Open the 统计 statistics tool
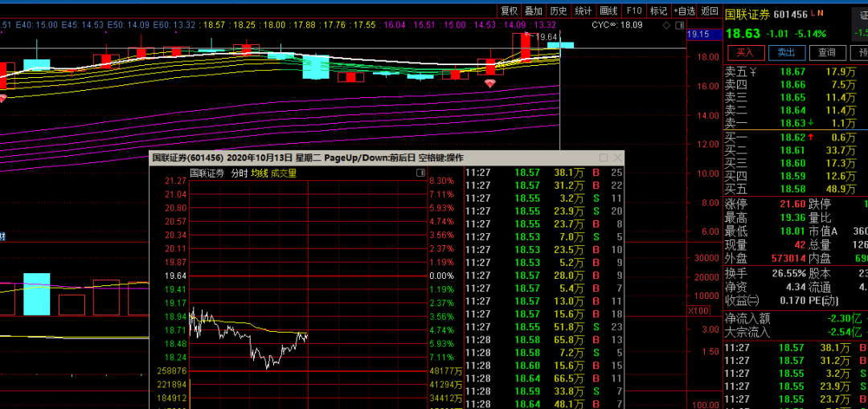Viewport: 868px width, 409px height. pyautogui.click(x=583, y=10)
